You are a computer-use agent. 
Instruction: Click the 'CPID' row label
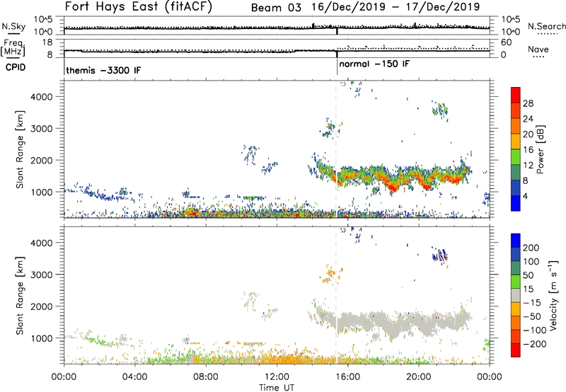[x=16, y=67]
